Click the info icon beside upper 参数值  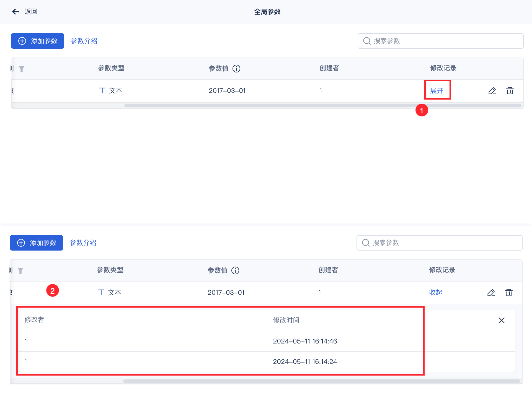(x=236, y=69)
